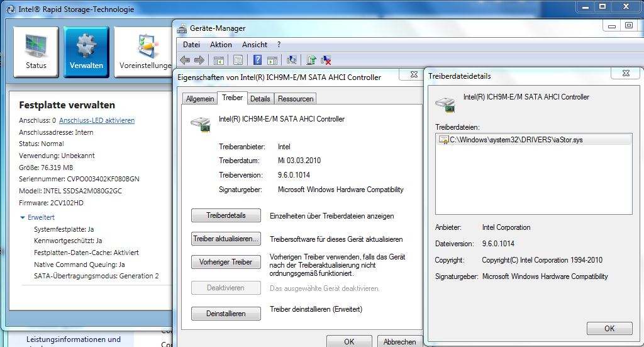644x347 pixels.
Task: Open the Aktion menu
Action: click(x=221, y=45)
